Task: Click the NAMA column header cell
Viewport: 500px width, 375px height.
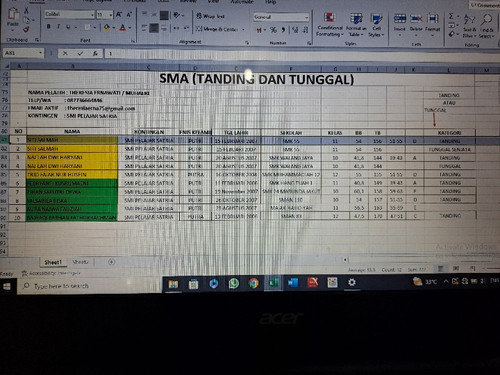Action: point(72,132)
